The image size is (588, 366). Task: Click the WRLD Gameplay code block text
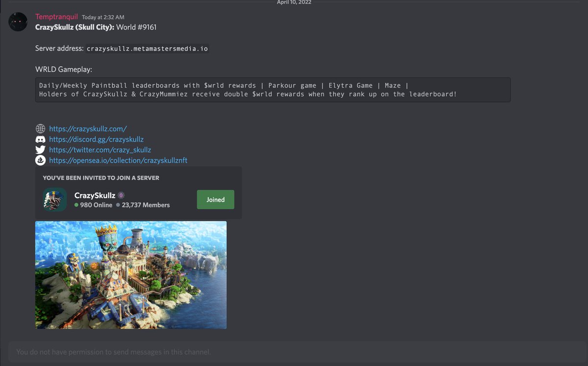tap(273, 90)
